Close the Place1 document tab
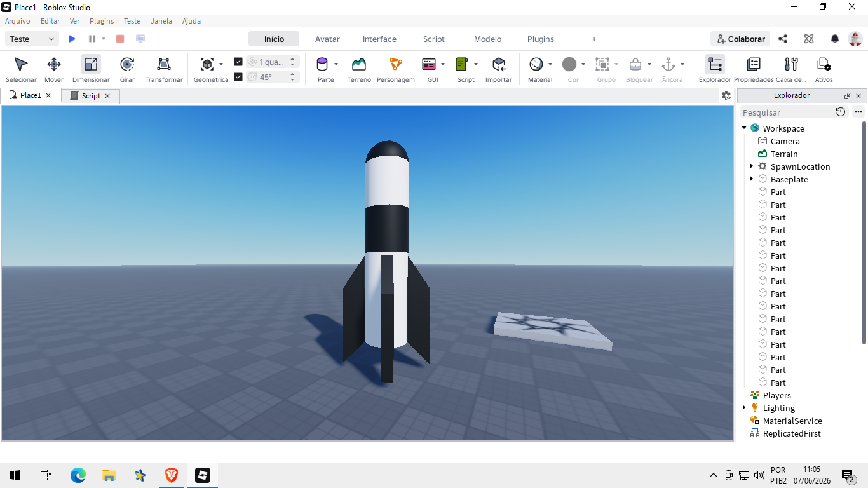868x488 pixels. pos(48,95)
